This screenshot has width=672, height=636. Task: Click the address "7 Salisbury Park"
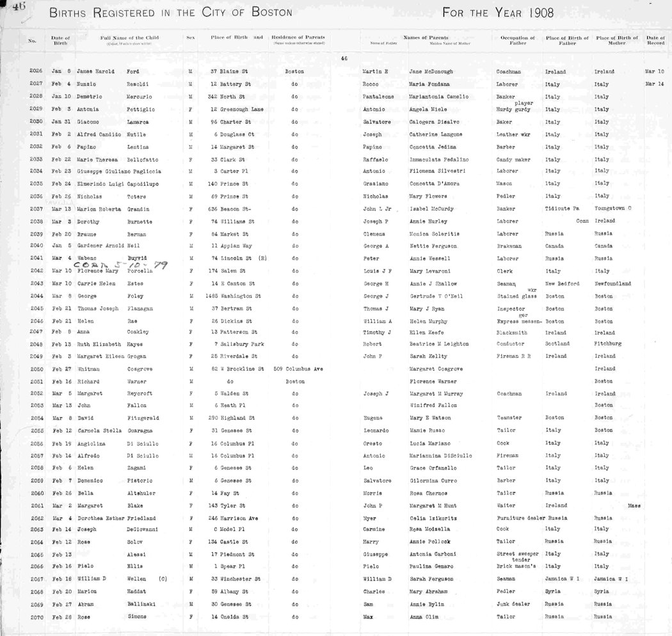click(x=239, y=344)
